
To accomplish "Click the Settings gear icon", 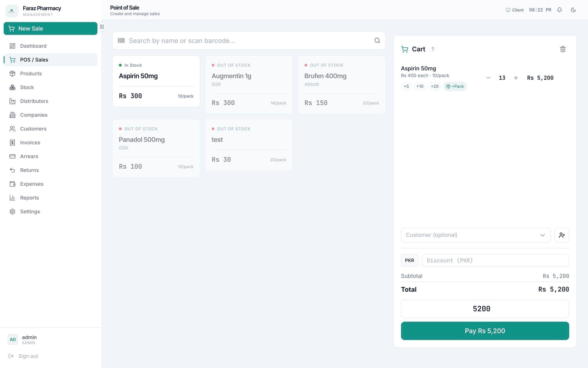I will (12, 212).
